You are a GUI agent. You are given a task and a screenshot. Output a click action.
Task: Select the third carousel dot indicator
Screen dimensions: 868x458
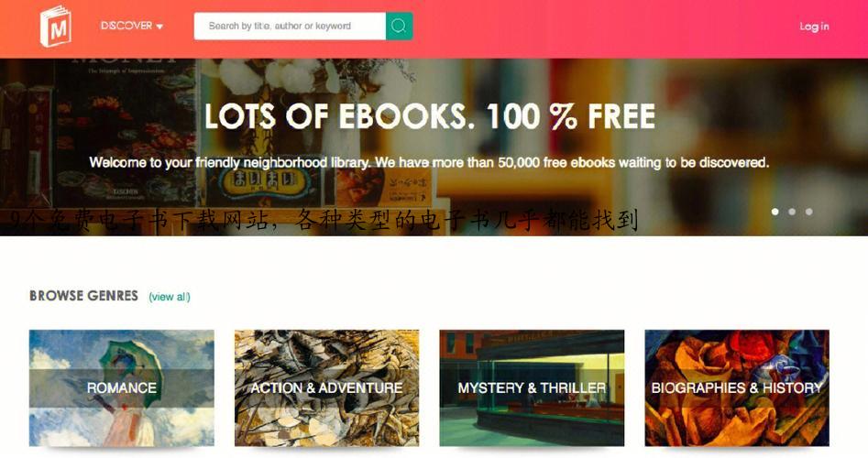click(x=809, y=212)
